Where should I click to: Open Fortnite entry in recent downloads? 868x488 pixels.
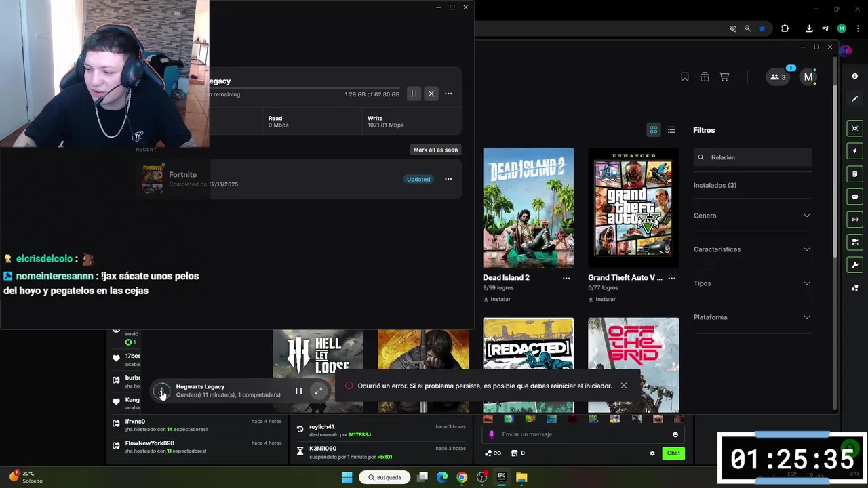[x=298, y=179]
